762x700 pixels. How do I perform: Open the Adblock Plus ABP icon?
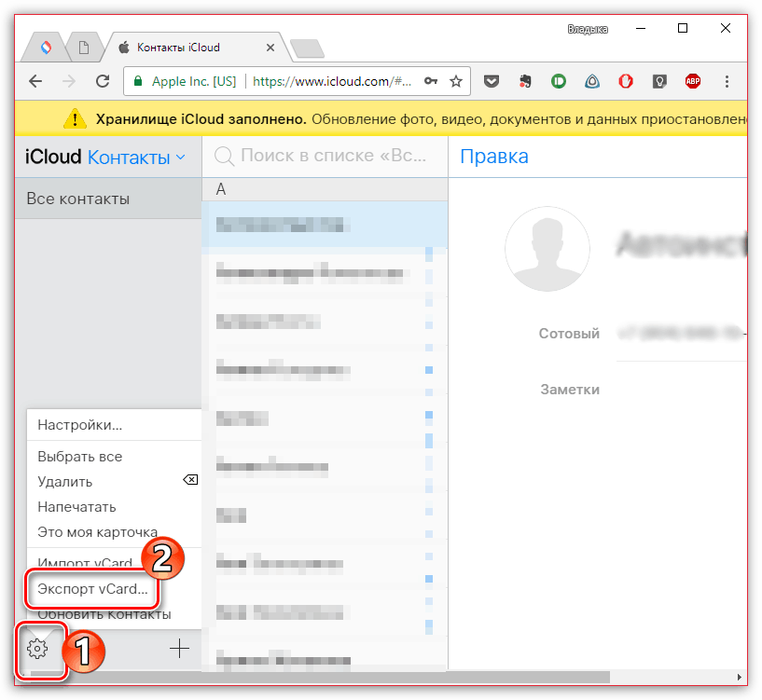click(692, 81)
